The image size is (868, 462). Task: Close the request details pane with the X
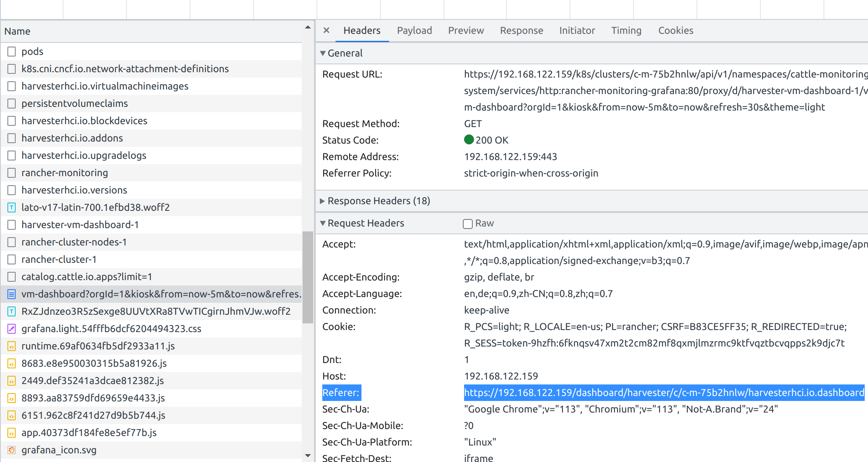click(x=326, y=30)
